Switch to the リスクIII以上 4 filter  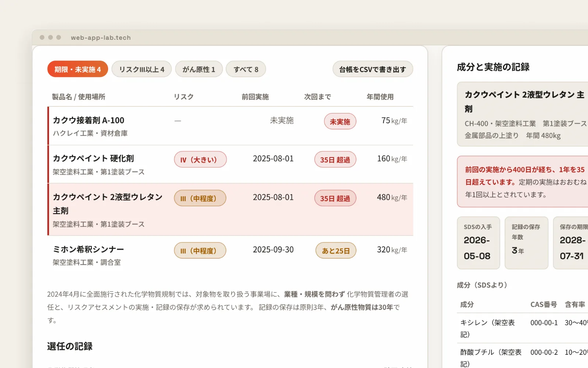pyautogui.click(x=141, y=69)
